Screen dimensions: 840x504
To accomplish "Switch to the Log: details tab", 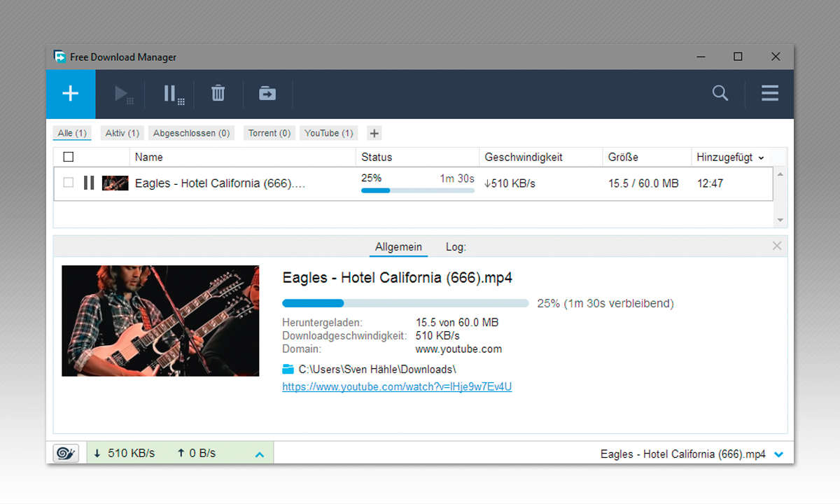I will coord(456,246).
